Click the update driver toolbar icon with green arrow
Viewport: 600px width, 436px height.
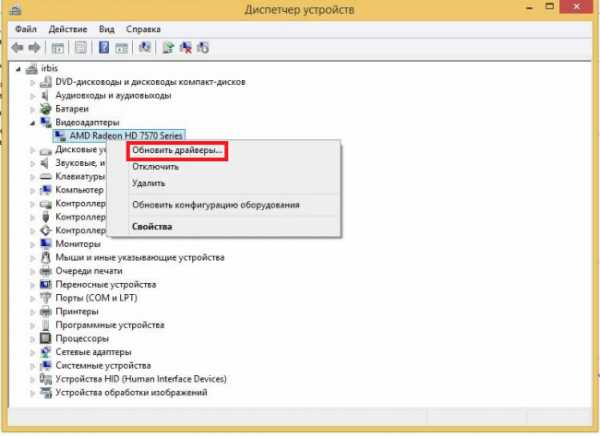(168, 47)
